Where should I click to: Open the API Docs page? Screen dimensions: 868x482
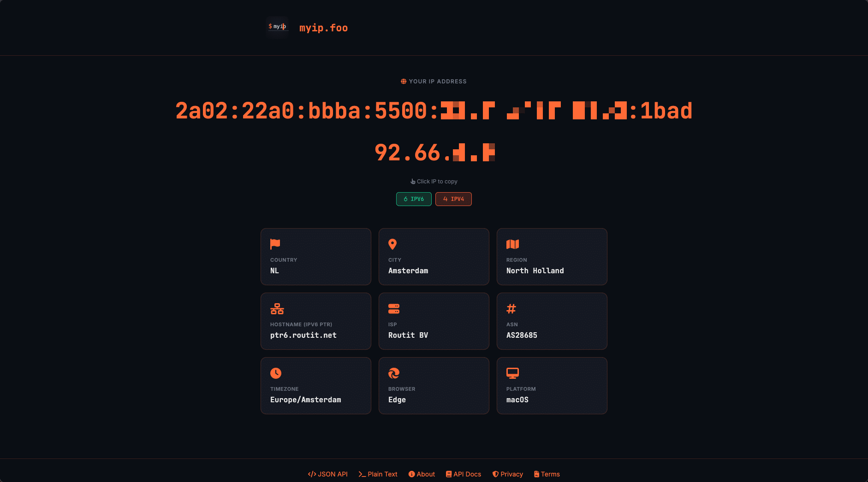464,474
